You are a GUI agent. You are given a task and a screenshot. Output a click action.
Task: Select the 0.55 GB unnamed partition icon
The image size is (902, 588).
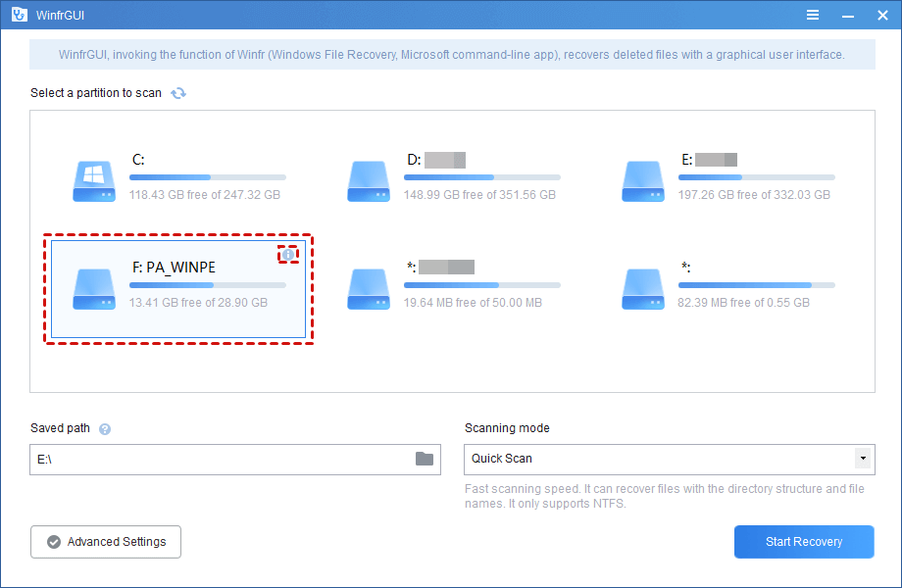(x=643, y=289)
